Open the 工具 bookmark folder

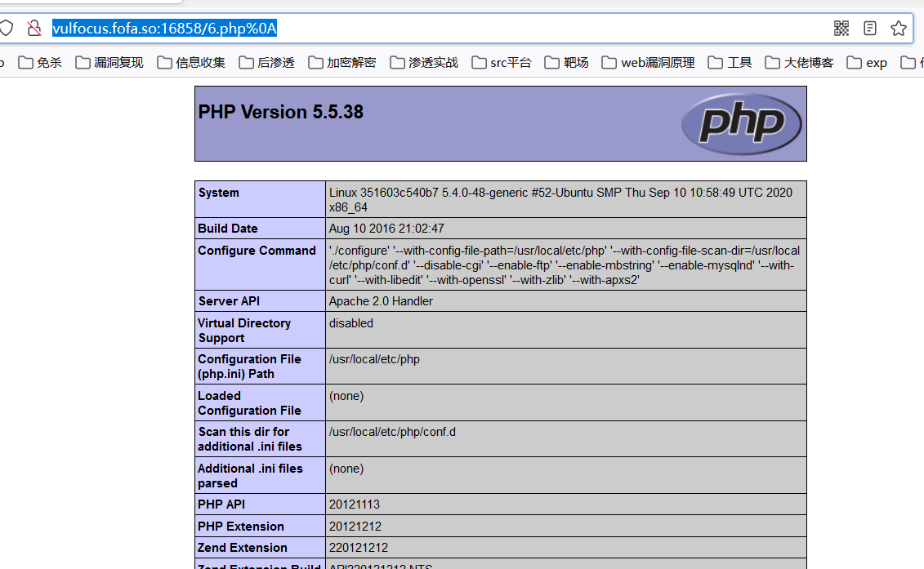coord(730,62)
